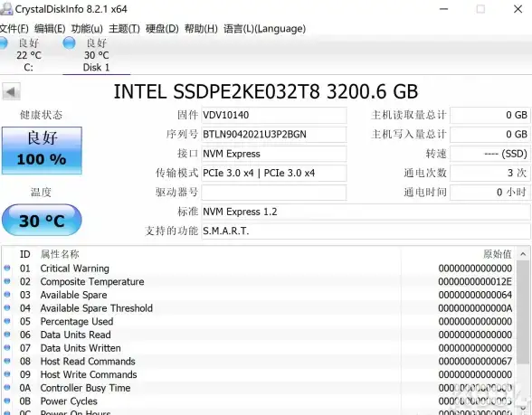Select the 05 Percentage Used row

coord(259,322)
